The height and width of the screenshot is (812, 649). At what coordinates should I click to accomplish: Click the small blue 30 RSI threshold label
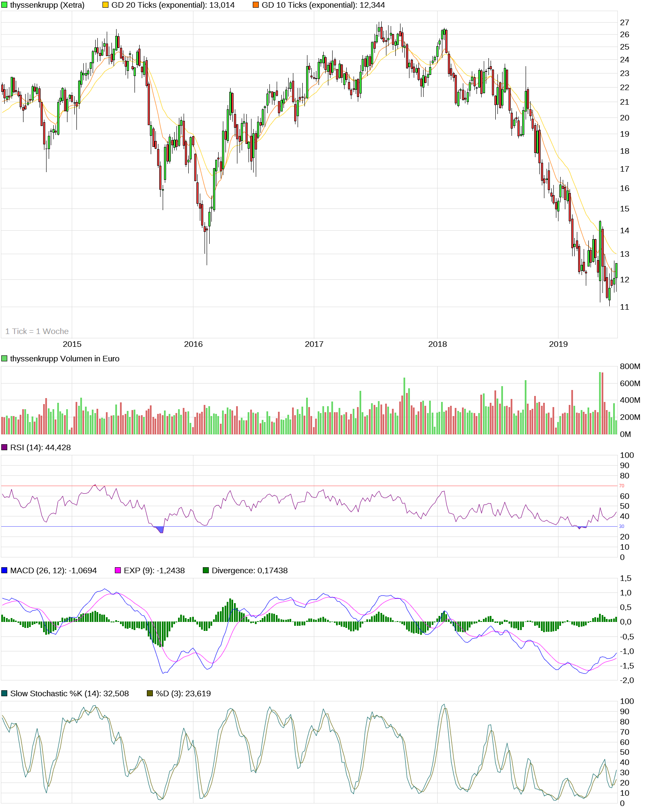pos(622,526)
